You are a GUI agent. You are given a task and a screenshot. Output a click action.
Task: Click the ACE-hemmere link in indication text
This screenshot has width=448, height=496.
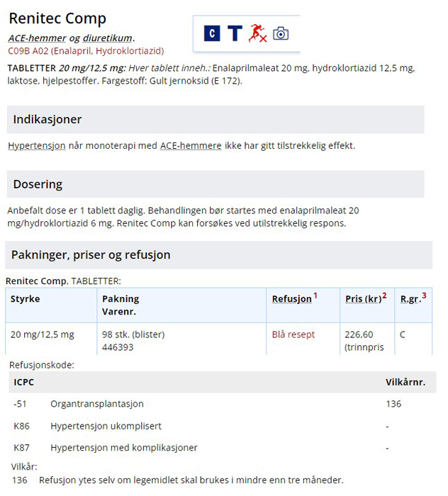[x=191, y=146]
